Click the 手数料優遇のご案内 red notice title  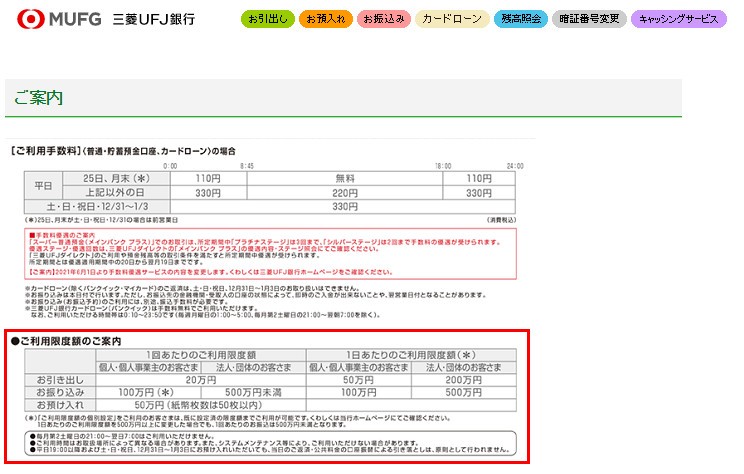pyautogui.click(x=62, y=235)
